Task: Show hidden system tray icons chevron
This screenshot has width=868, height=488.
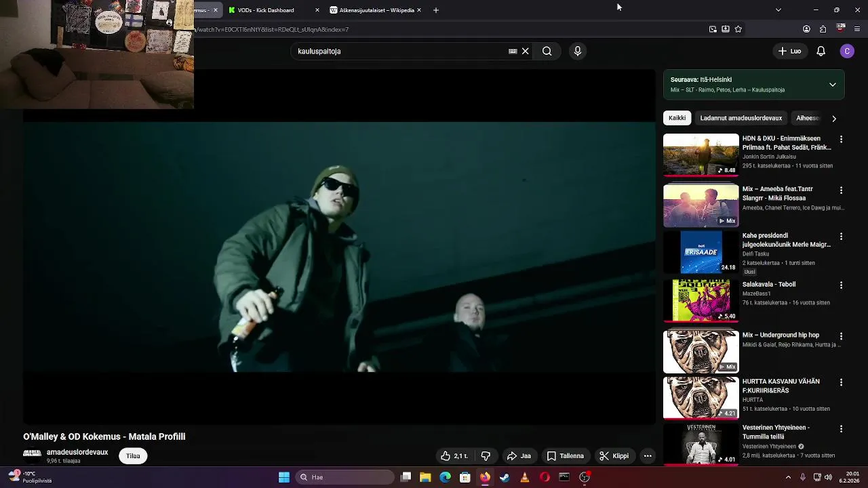Action: click(788, 477)
